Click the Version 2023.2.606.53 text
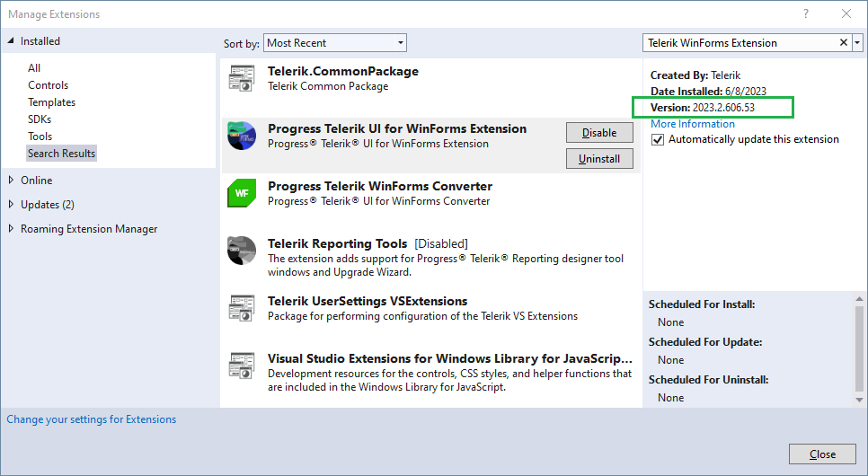This screenshot has height=476, width=868. tap(703, 108)
